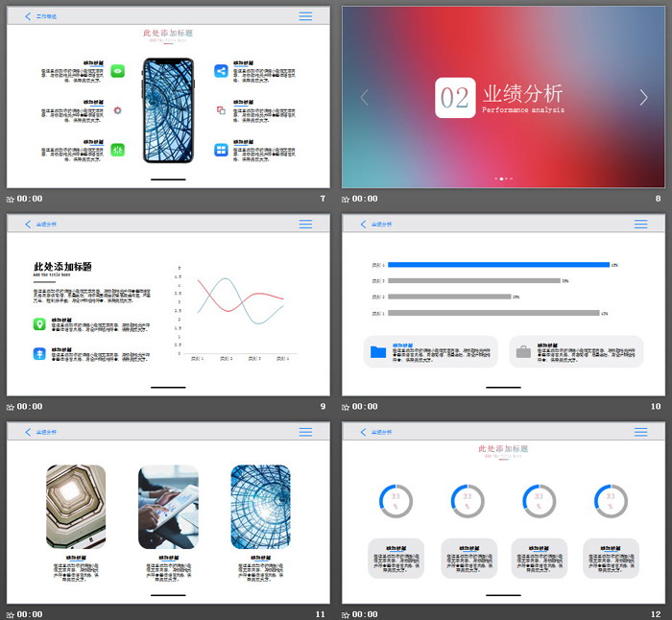Select the phone image on slide 7
672x620 pixels.
169,110
